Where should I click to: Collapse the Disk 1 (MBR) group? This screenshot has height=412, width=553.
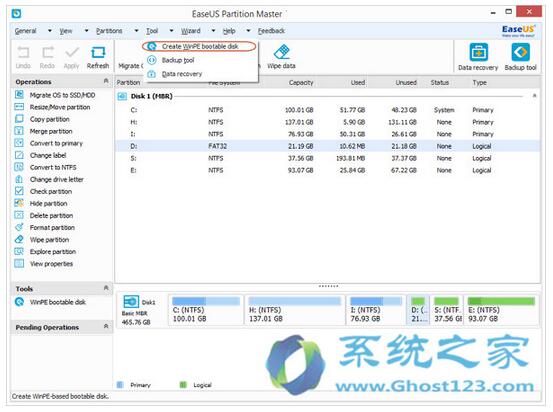(x=534, y=96)
